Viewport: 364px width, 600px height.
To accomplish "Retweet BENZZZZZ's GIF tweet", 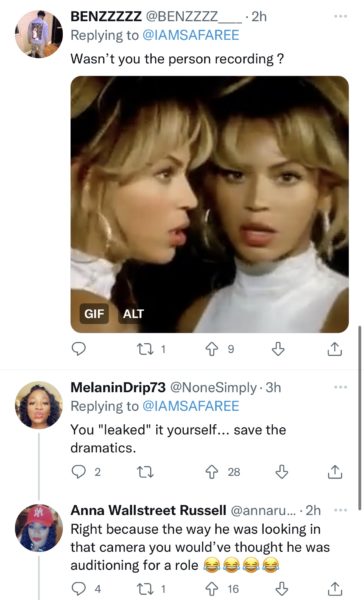I will click(x=145, y=349).
